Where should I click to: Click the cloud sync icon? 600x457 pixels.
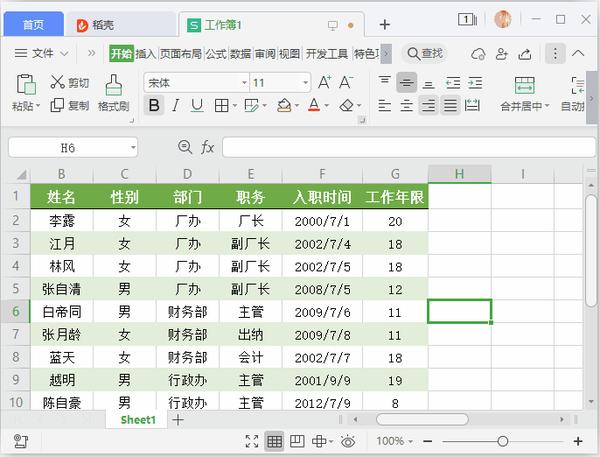click(478, 54)
